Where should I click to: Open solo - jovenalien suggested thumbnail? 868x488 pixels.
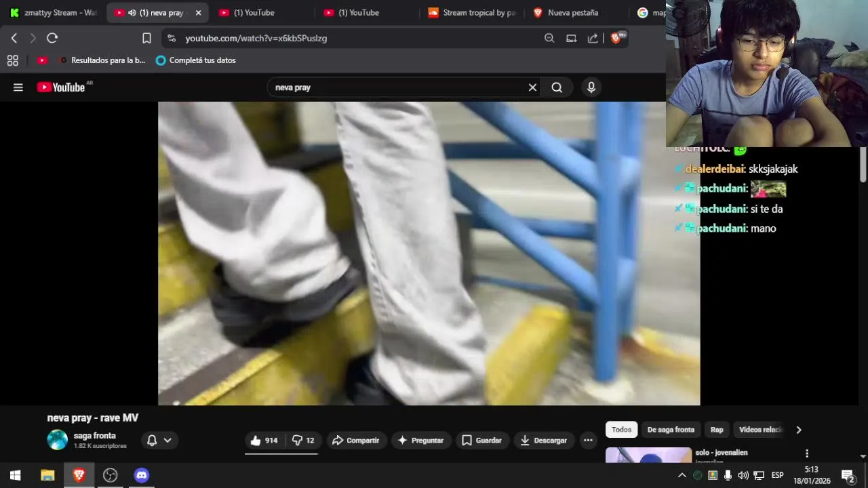(x=649, y=455)
